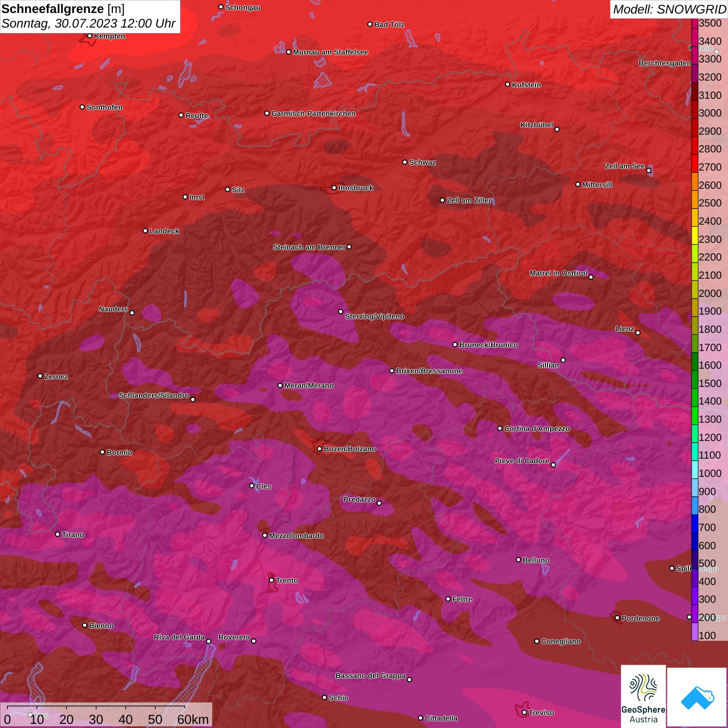Click the Meran/Merano label
Viewport: 728px width, 728px height.
pyautogui.click(x=309, y=385)
